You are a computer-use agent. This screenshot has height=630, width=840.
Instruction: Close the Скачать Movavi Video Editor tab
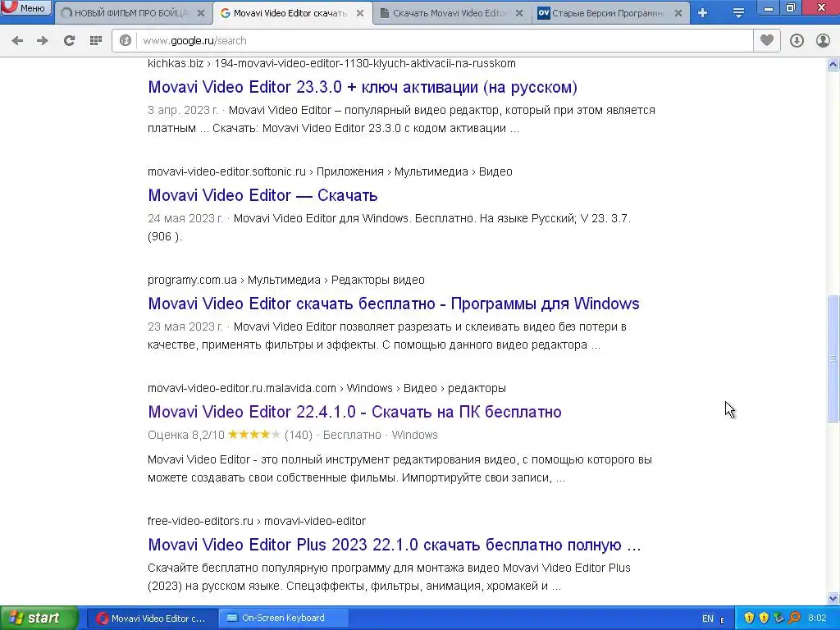519,13
